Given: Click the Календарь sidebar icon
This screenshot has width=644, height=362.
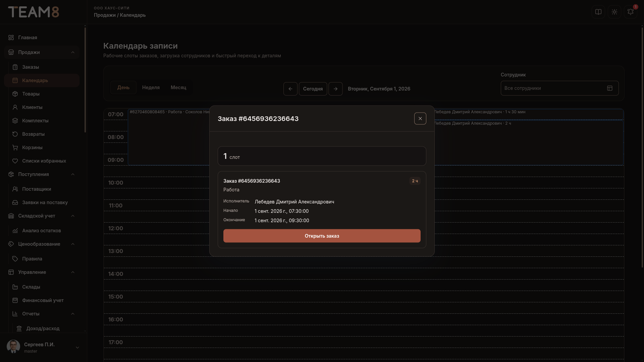Looking at the screenshot, I should click(15, 80).
